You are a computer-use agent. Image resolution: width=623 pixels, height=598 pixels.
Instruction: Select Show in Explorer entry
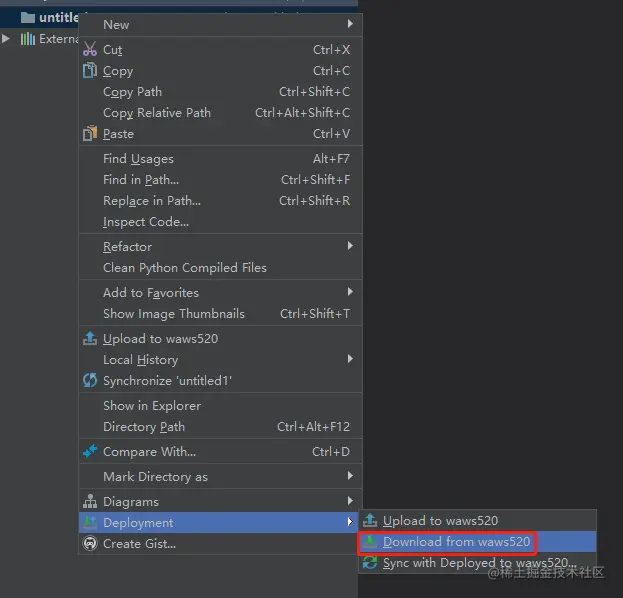point(221,406)
